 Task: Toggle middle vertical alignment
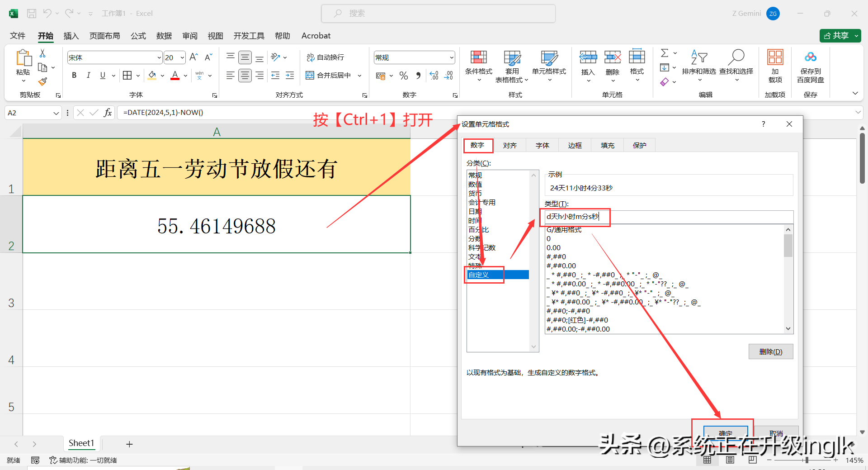click(x=245, y=57)
